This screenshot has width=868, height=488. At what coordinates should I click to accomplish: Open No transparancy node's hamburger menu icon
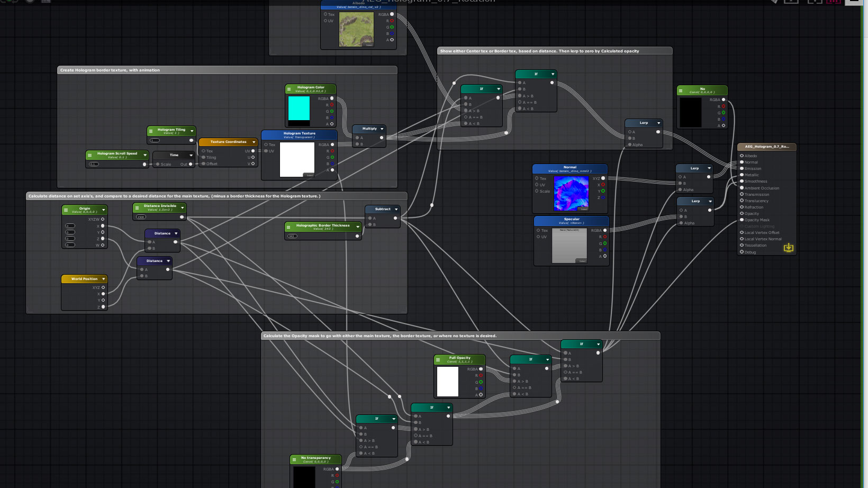pyautogui.click(x=294, y=460)
